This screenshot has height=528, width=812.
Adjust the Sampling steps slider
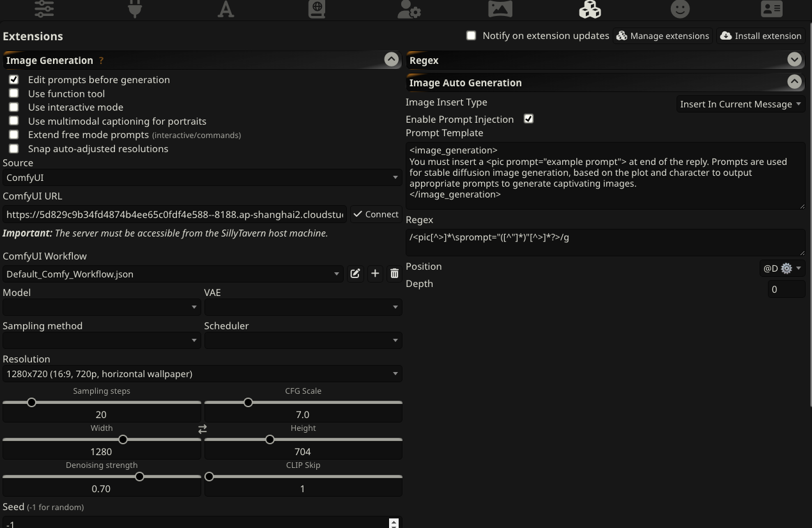[x=31, y=403]
